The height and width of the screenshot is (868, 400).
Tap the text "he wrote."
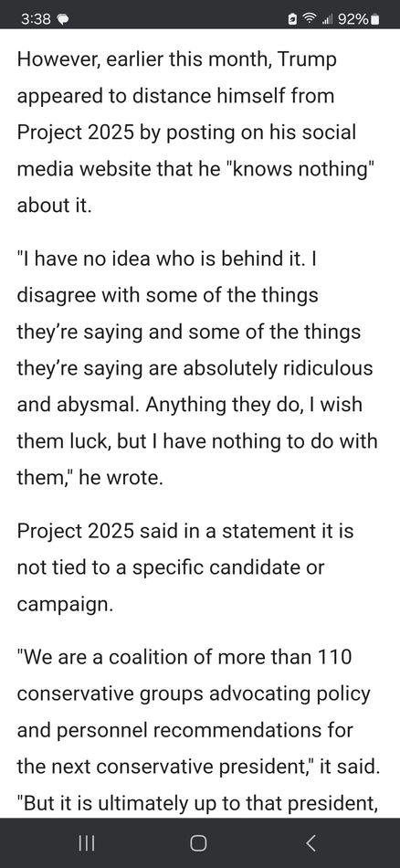click(121, 477)
